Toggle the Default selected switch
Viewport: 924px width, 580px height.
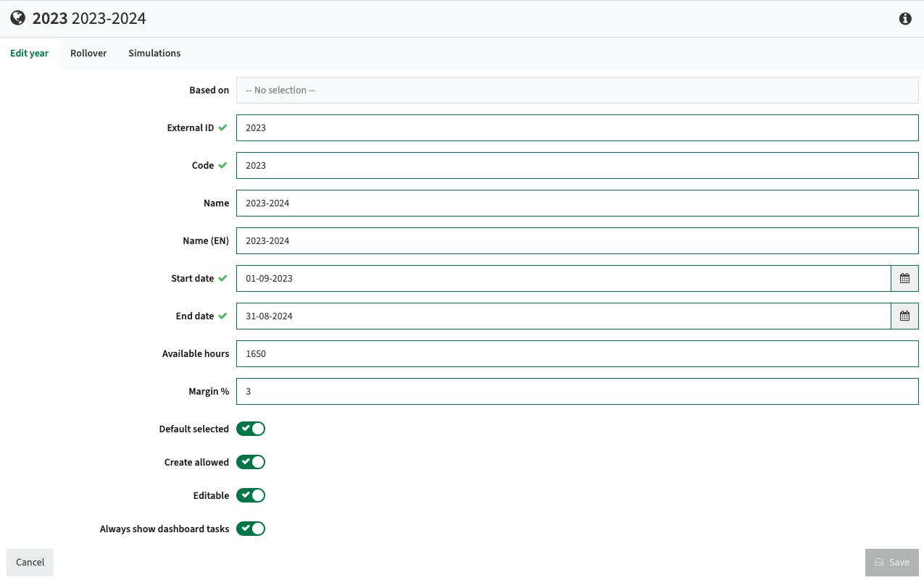click(x=251, y=429)
